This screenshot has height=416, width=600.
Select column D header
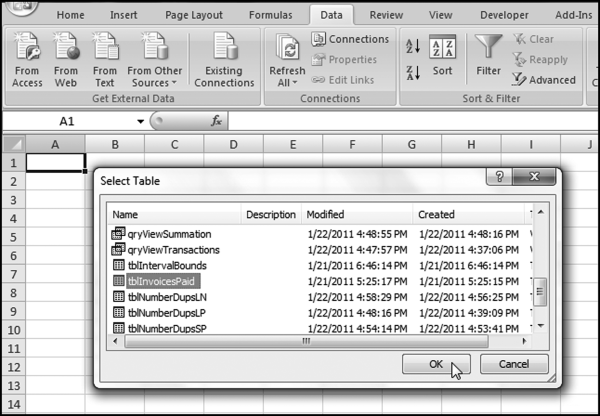[x=233, y=145]
